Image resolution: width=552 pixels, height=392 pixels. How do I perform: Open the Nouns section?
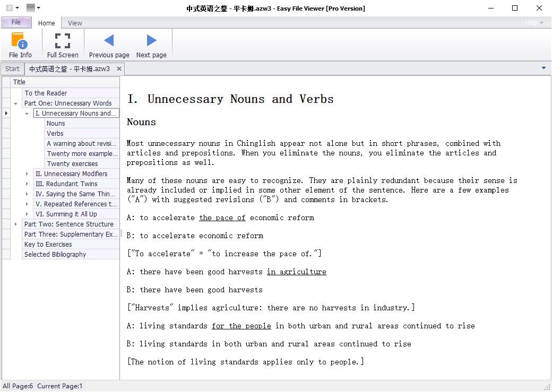[82, 124]
